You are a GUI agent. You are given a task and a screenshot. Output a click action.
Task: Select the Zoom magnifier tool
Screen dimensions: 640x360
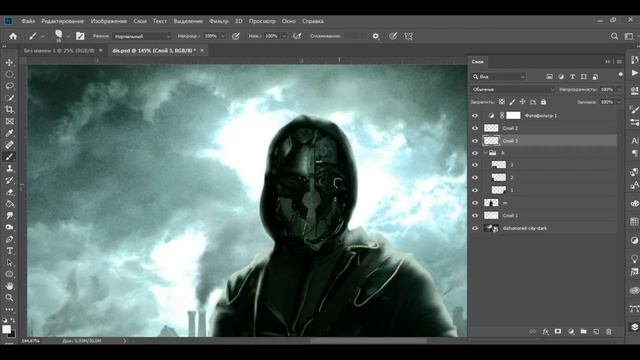[9, 298]
